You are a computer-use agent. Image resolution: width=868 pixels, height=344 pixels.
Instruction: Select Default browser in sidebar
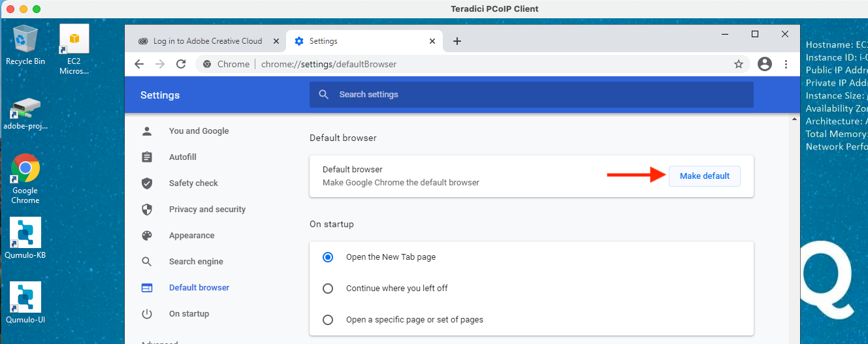tap(199, 288)
